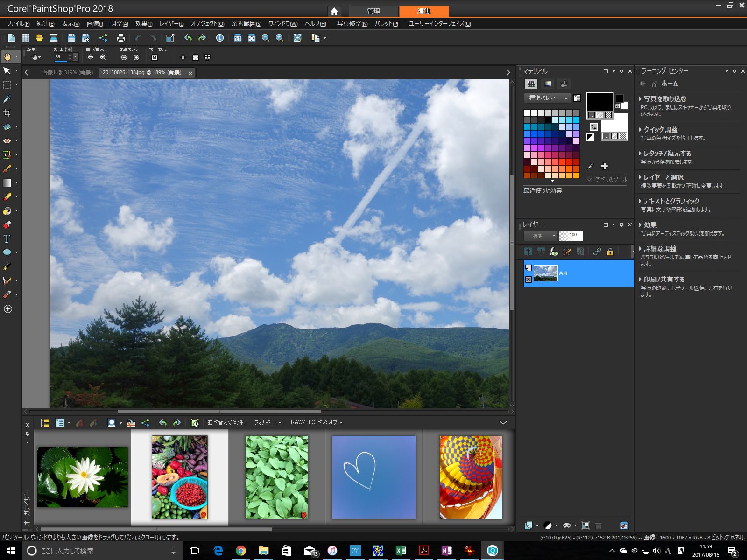Click the ホーム button in Learning Center
The height and width of the screenshot is (560, 747).
coord(665,84)
